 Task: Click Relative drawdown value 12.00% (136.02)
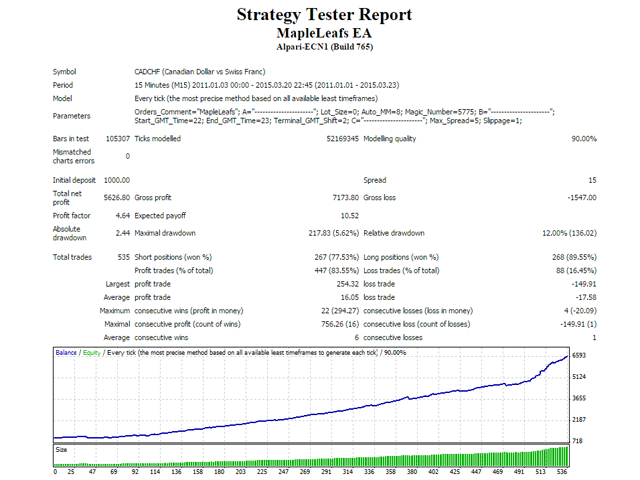(x=569, y=233)
